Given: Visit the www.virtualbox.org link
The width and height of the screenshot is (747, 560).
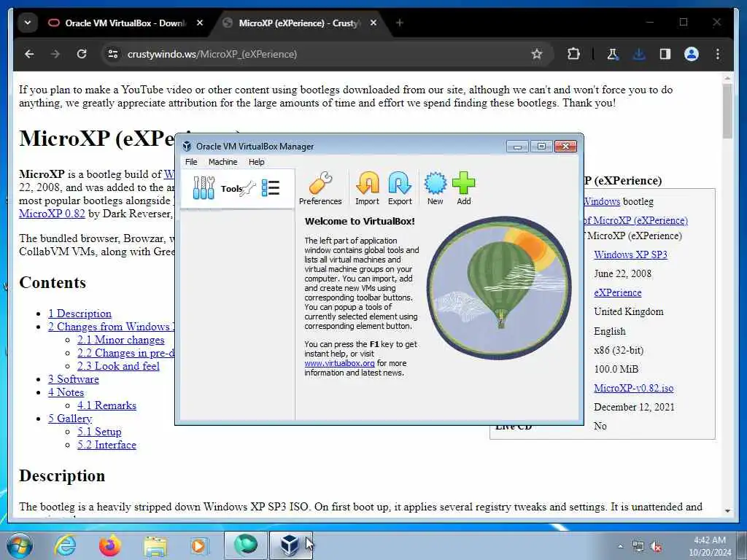Looking at the screenshot, I should (339, 363).
